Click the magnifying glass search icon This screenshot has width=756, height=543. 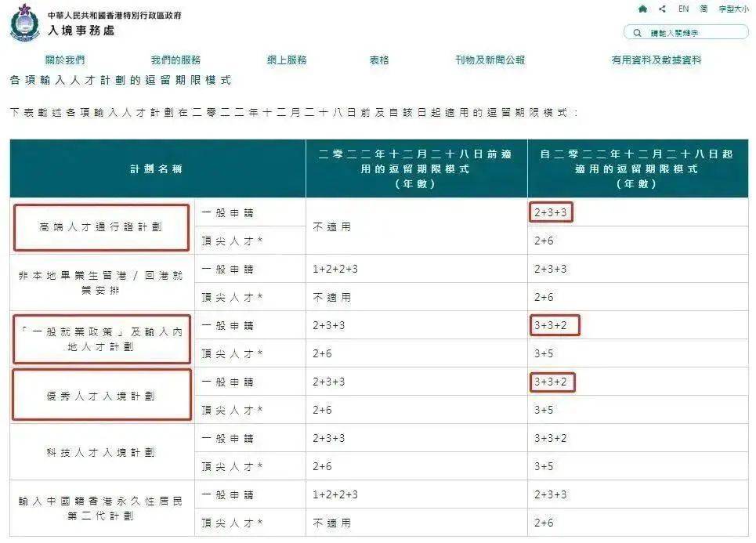pos(636,32)
